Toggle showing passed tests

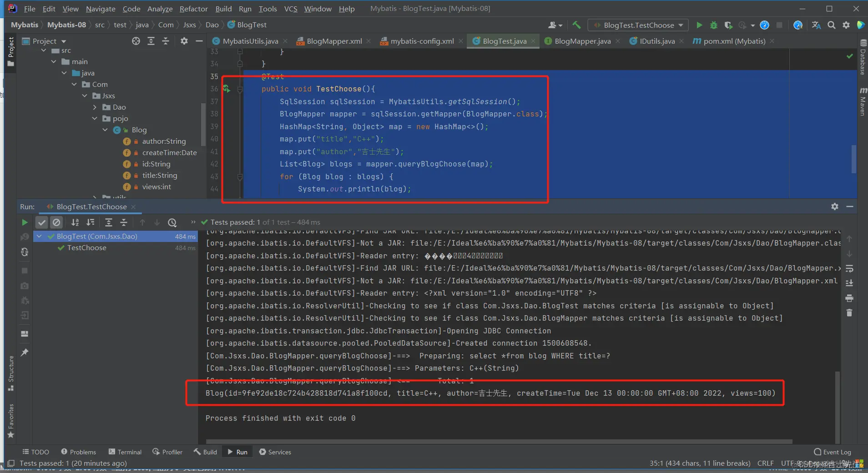pos(42,222)
